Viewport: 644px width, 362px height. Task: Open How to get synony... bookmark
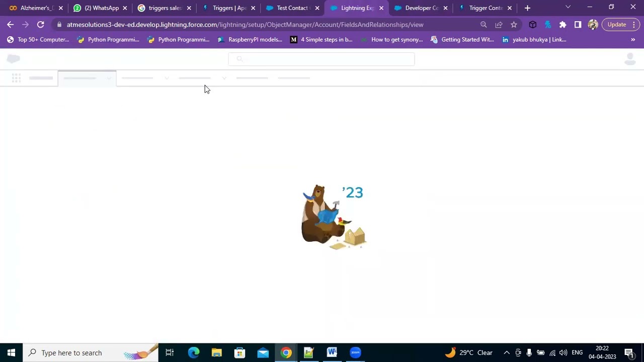[x=392, y=40]
